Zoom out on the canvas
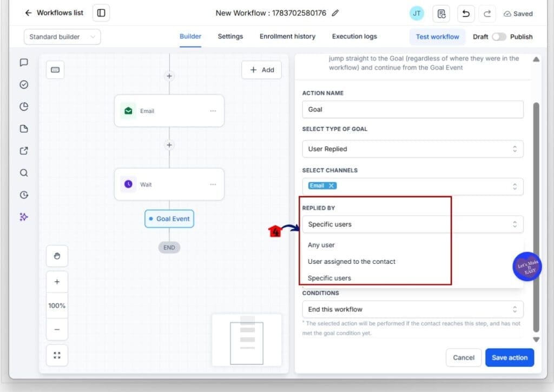 coord(57,329)
